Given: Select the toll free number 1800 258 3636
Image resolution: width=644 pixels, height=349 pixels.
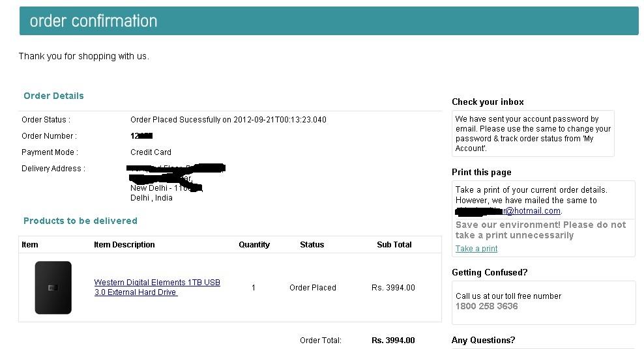Looking at the screenshot, I should [487, 306].
